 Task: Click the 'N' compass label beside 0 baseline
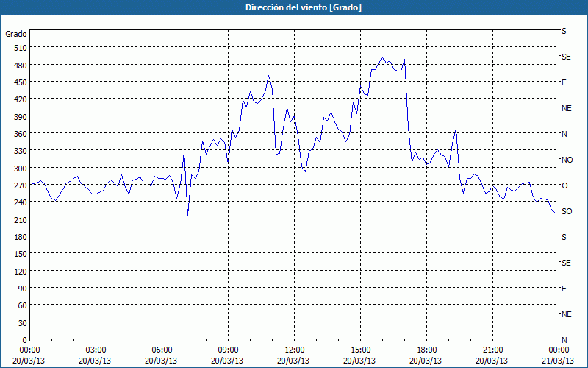pyautogui.click(x=564, y=340)
